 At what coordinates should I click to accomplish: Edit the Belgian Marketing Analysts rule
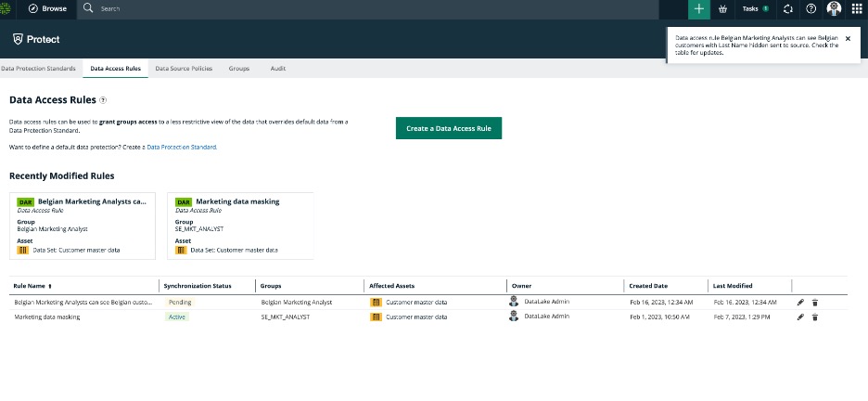(800, 302)
